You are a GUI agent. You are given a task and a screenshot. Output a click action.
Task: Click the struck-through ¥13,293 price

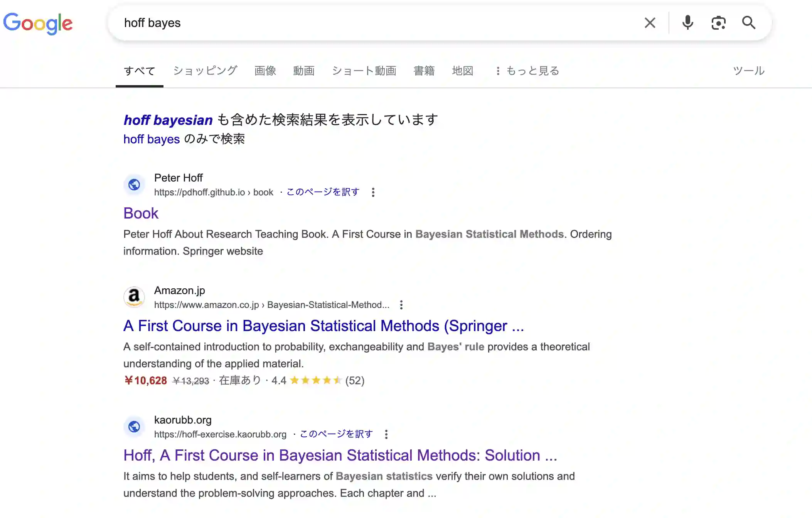190,381
